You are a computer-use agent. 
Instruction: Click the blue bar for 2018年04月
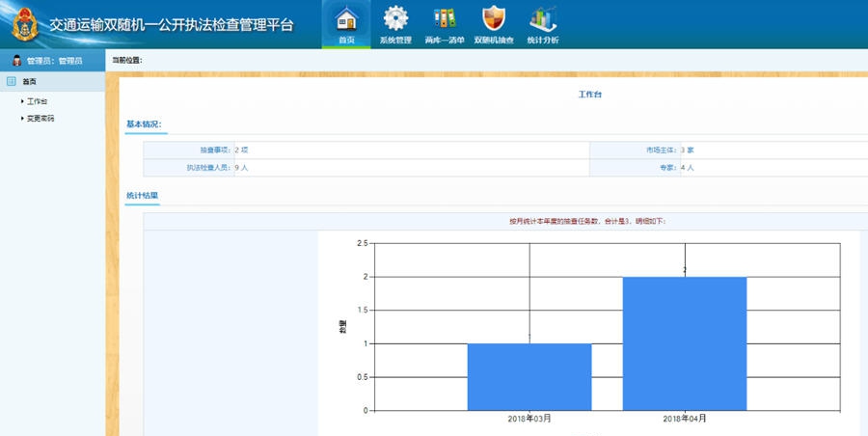(x=684, y=342)
